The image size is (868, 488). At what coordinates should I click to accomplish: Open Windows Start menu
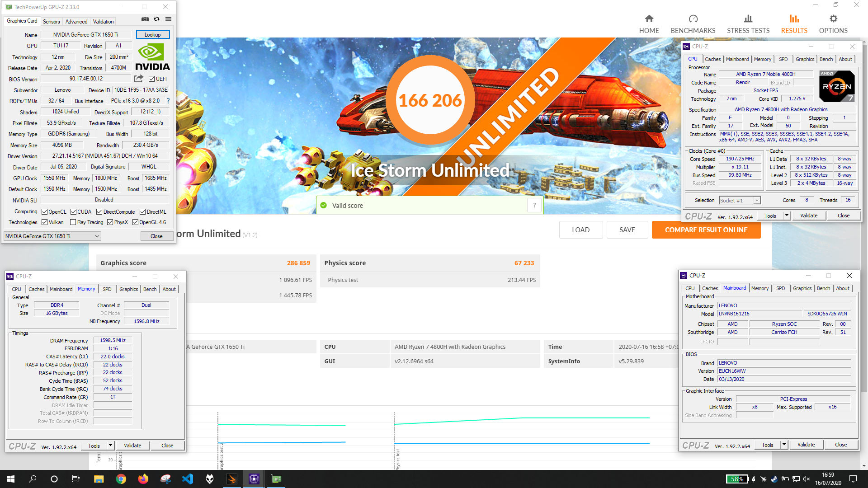pos(11,479)
